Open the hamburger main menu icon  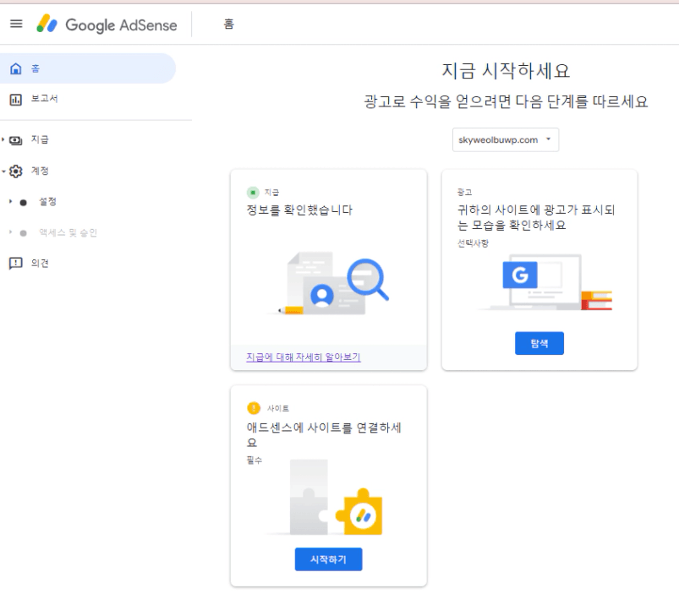[x=16, y=25]
